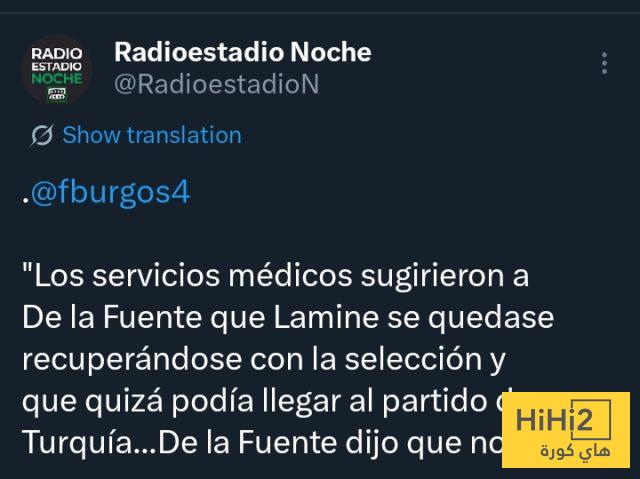Show translation of the tweet
The height and width of the screenshot is (479, 640).
152,135
